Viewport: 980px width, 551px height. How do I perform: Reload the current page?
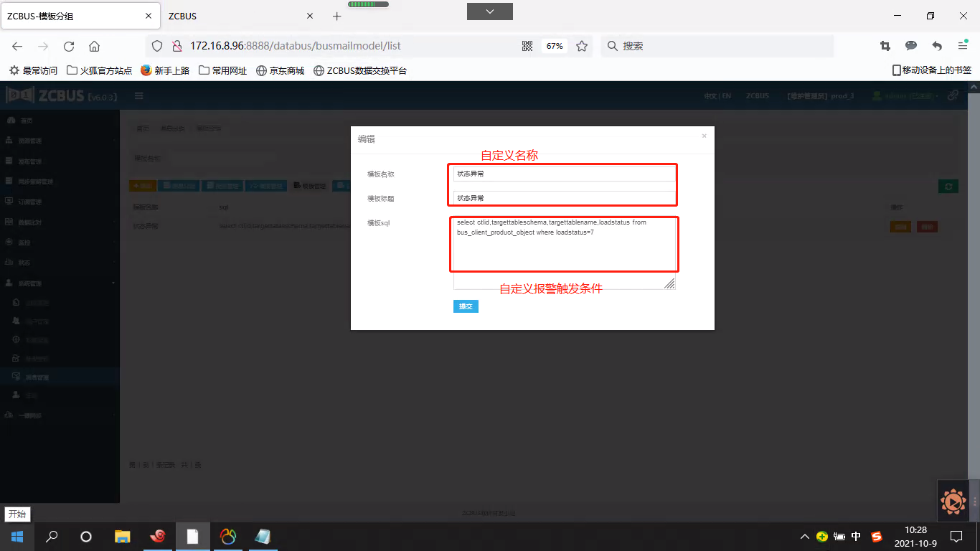69,46
